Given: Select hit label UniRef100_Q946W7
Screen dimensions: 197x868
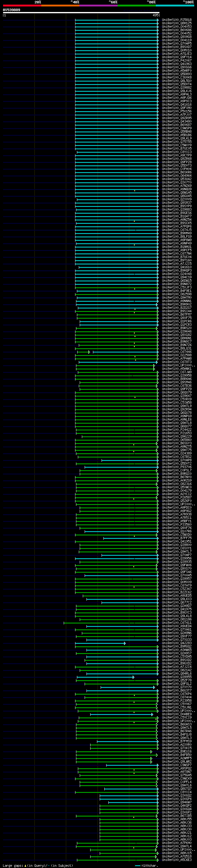Looking at the screenshot, I should 177,802.
